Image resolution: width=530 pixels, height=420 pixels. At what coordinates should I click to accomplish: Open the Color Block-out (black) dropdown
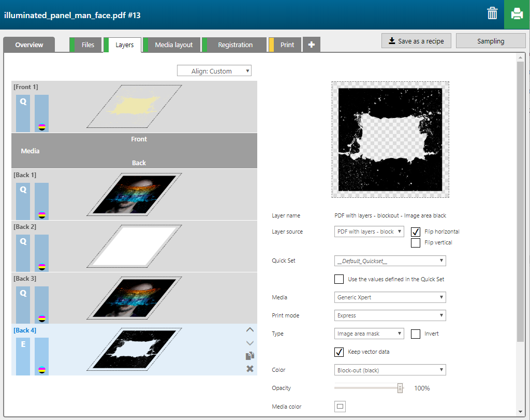tap(390, 370)
